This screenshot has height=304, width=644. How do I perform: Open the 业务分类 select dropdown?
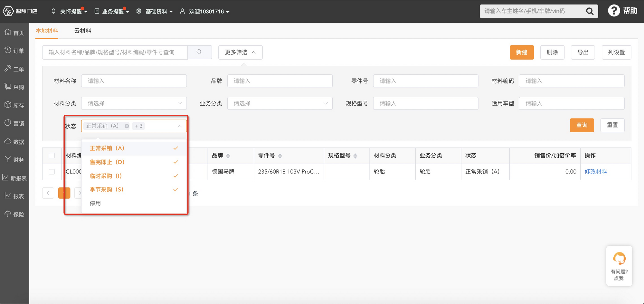pyautogui.click(x=280, y=103)
